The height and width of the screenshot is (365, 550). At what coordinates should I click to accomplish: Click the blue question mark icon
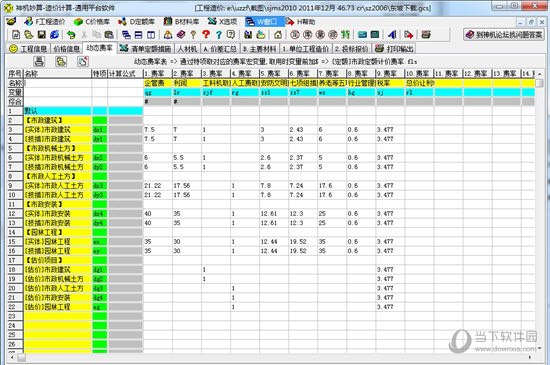[219, 34]
